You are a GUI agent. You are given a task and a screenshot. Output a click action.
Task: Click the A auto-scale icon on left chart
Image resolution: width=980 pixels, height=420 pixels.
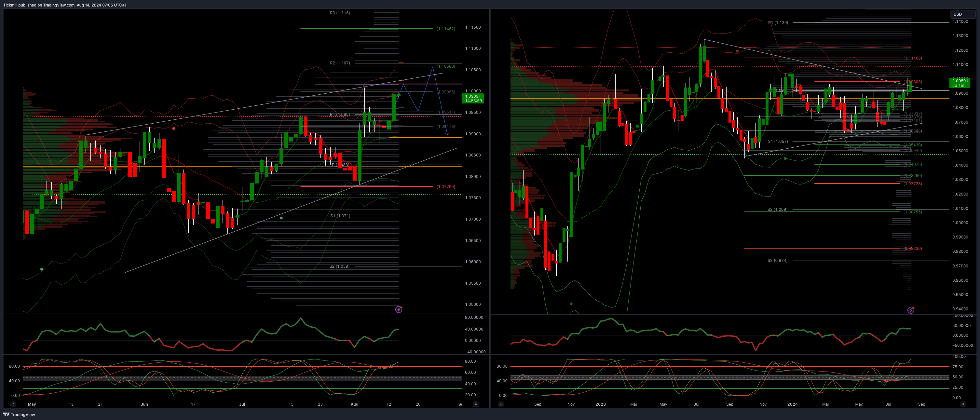coord(476,404)
